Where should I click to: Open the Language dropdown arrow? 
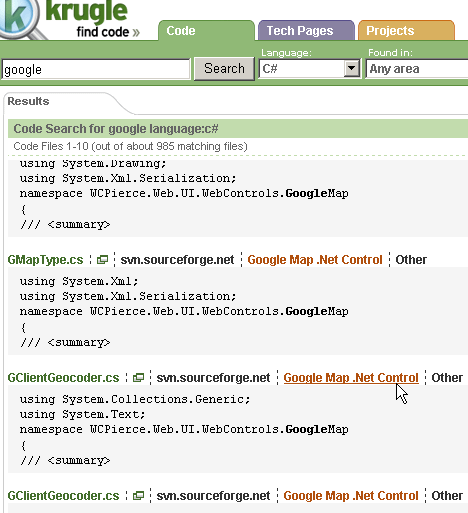351,69
